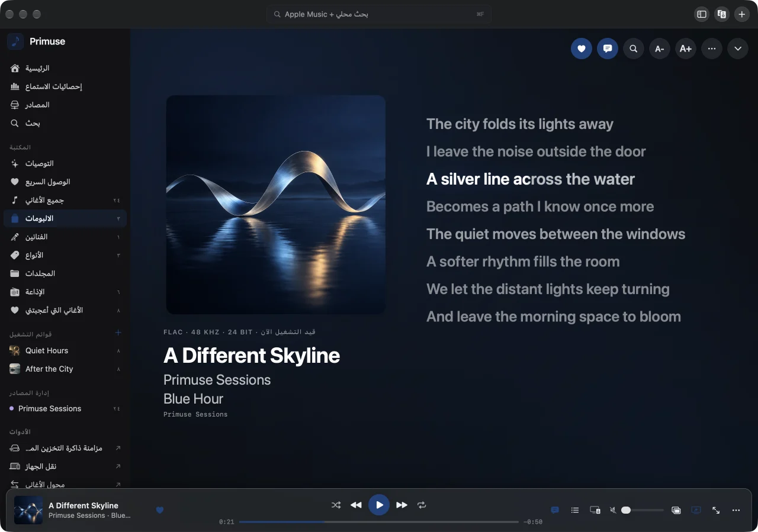This screenshot has width=758, height=532.
Task: Add a new playlist with the plus
Action: [x=118, y=333]
